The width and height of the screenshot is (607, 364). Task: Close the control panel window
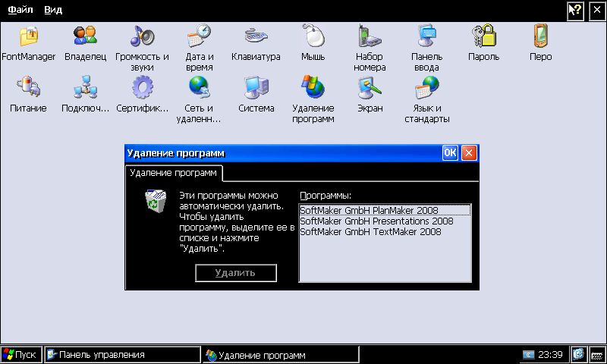pos(597,11)
